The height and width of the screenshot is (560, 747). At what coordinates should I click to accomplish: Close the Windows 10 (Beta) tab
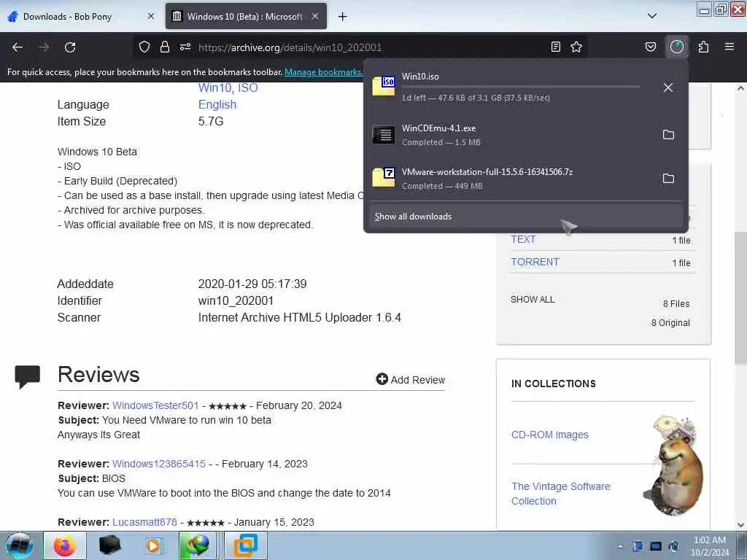(315, 16)
